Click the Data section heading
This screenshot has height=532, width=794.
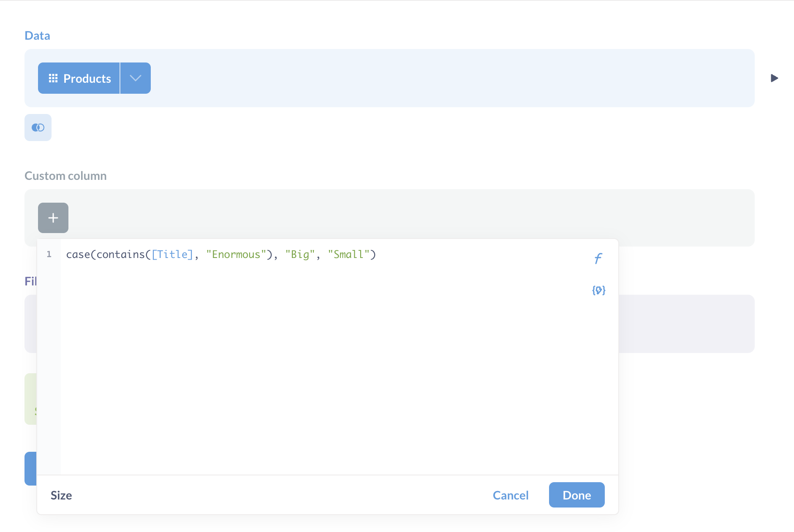[x=37, y=35]
